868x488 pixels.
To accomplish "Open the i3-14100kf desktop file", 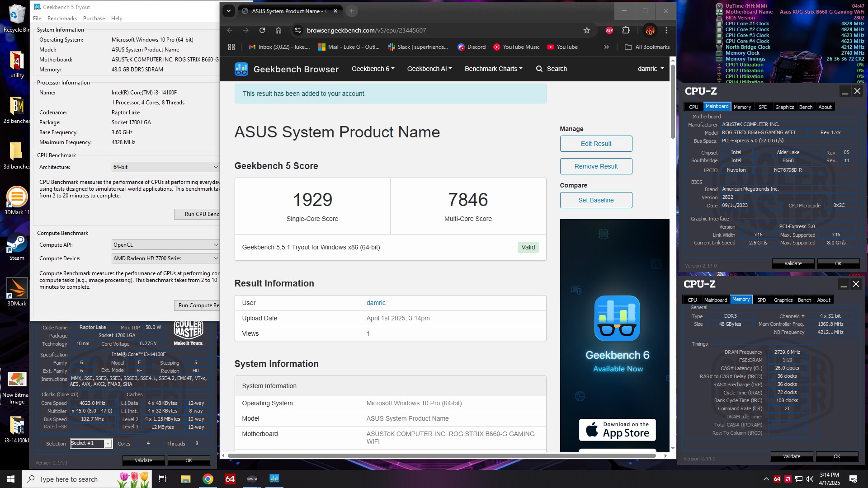I will coord(17,429).
